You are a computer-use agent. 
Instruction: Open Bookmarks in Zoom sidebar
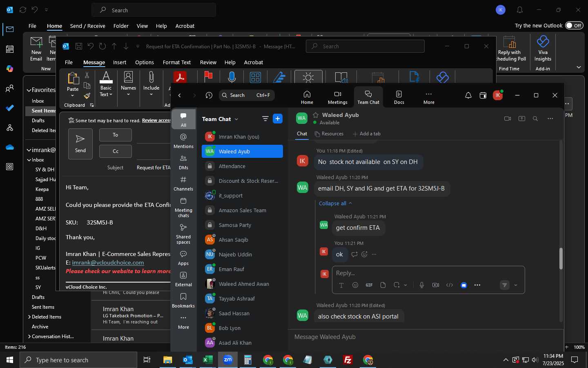point(183,300)
